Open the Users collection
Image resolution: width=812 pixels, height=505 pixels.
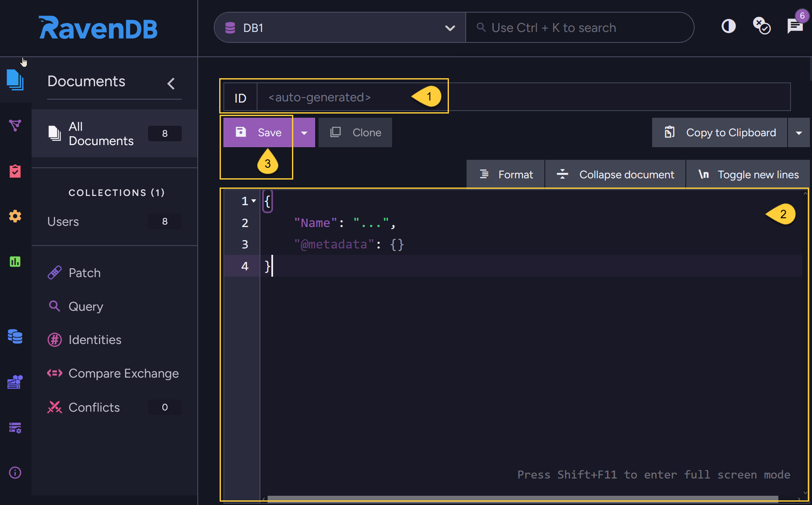(x=114, y=221)
